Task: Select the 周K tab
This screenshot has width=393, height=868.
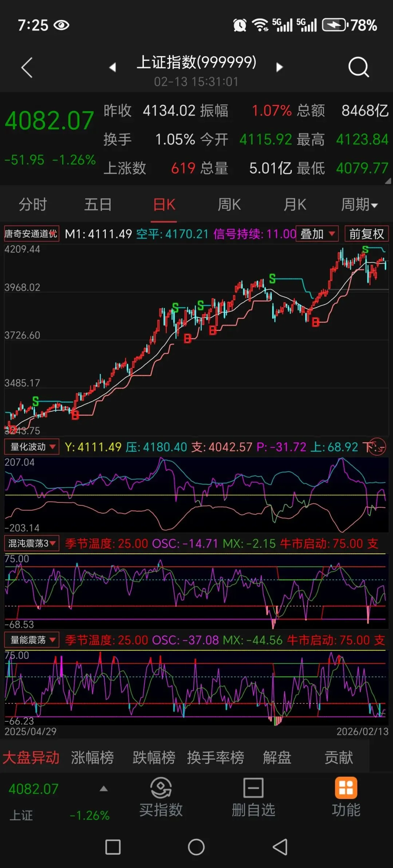Action: point(229,204)
